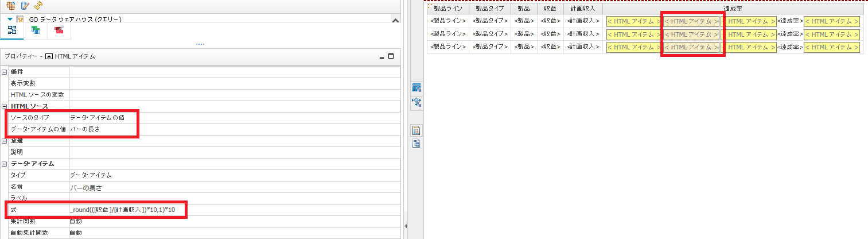Image resolution: width=868 pixels, height=239 pixels.
Task: Click the select-ancestor icon in properties title
Action: (48, 56)
